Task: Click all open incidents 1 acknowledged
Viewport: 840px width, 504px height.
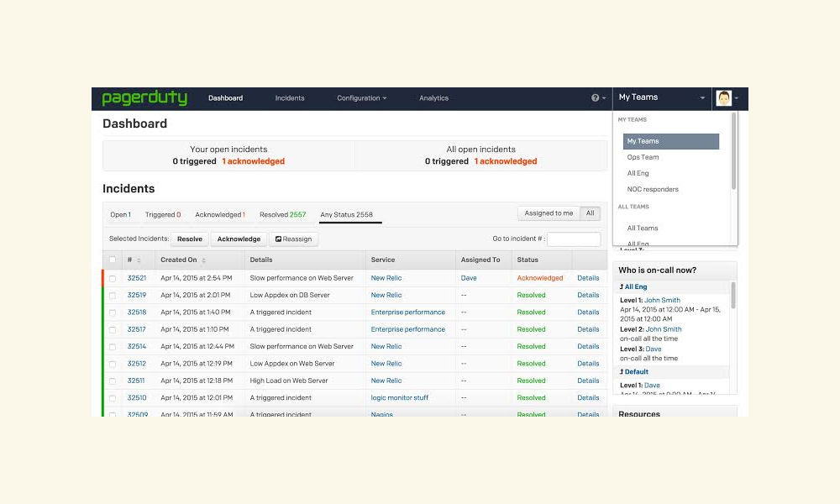Action: click(x=506, y=161)
